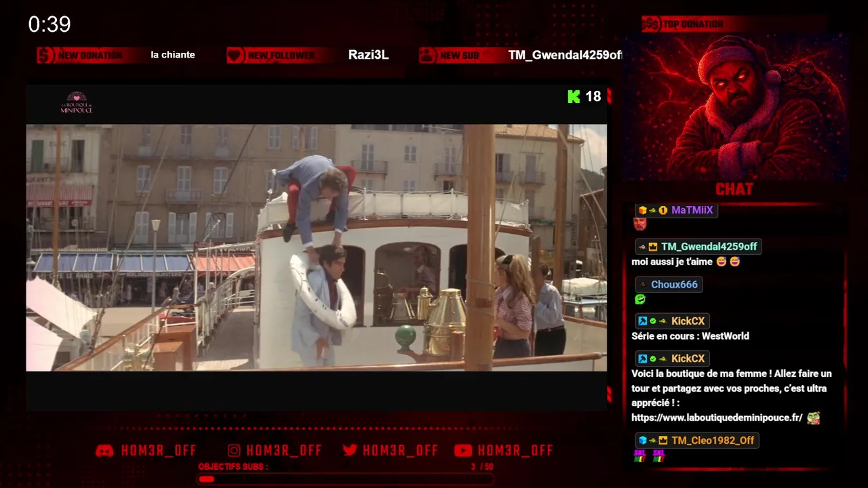This screenshot has width=868, height=488.
Task: Click H0M3R_OFF label beside Instagram icon
Action: (284, 451)
